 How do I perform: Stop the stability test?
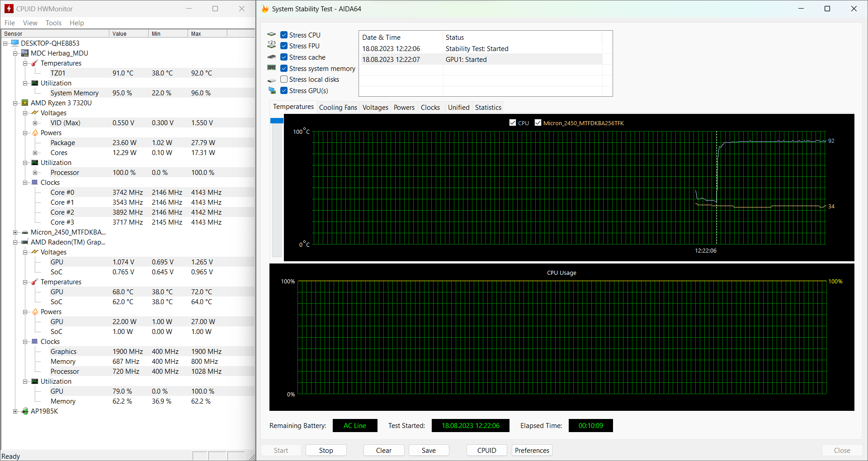point(326,451)
